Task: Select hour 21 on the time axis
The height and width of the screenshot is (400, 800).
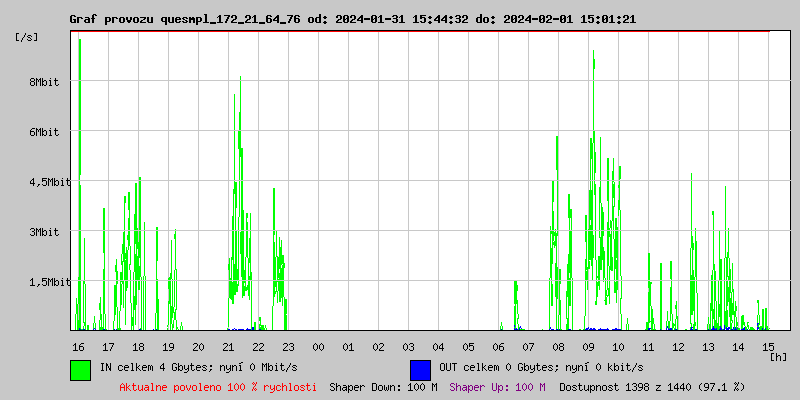Action: 228,346
